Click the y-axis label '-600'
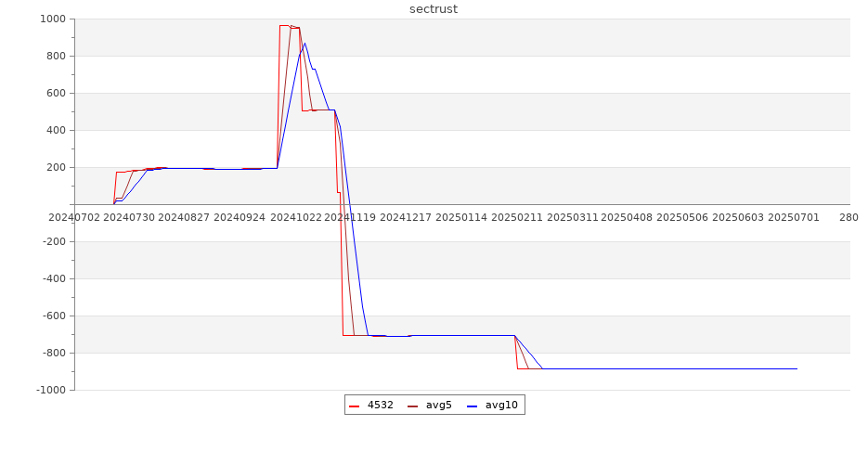 (54, 316)
